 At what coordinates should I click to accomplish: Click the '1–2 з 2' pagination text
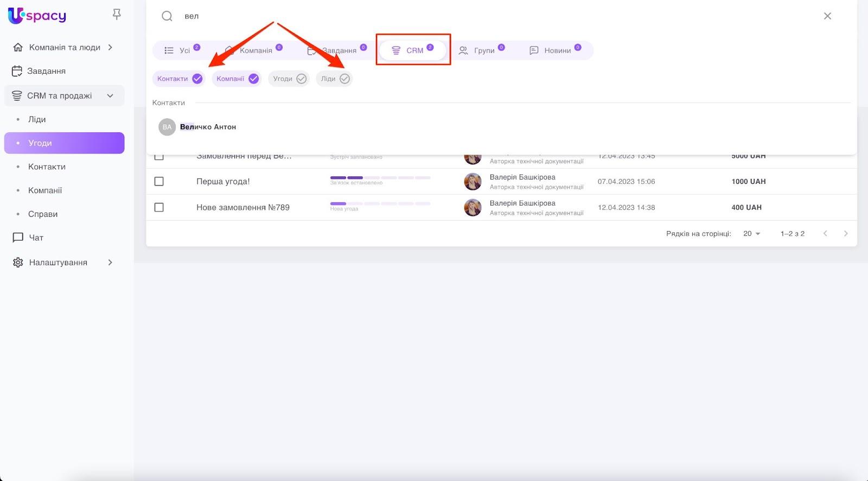(x=793, y=234)
